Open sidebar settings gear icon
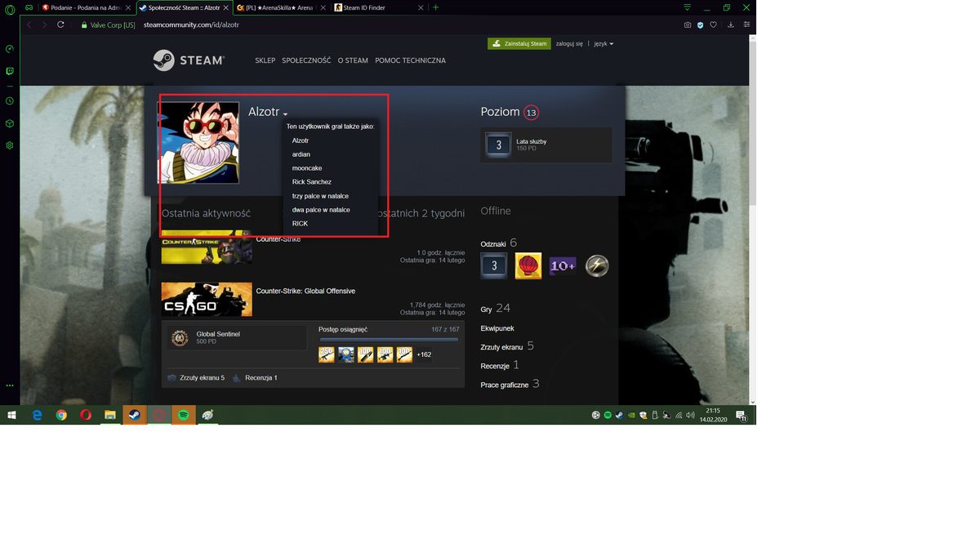The height and width of the screenshot is (557, 980). (x=10, y=145)
